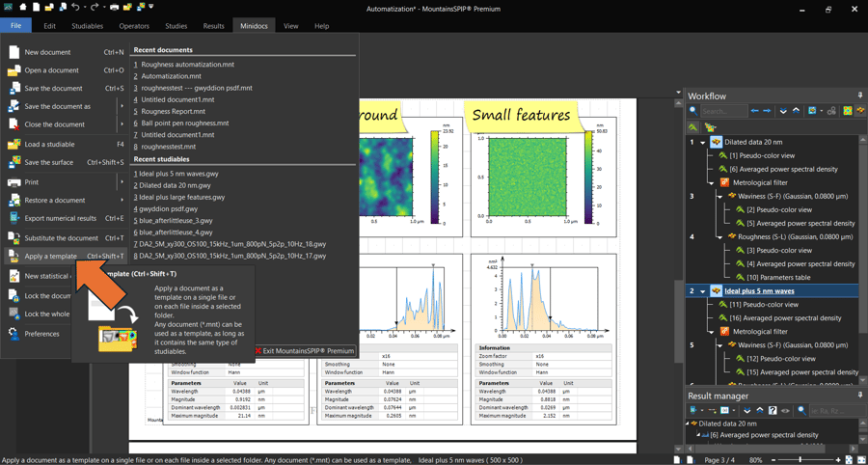Image resolution: width=868 pixels, height=465 pixels.
Task: Toggle the 3D surface display button in Workflow toolbar
Action: coord(860,111)
